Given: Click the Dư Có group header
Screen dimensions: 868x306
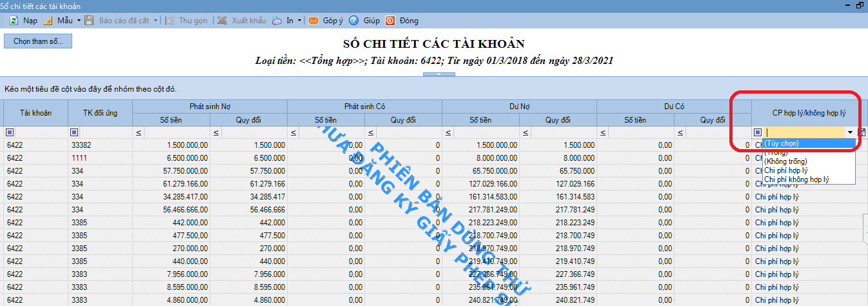Looking at the screenshot, I should point(674,106).
